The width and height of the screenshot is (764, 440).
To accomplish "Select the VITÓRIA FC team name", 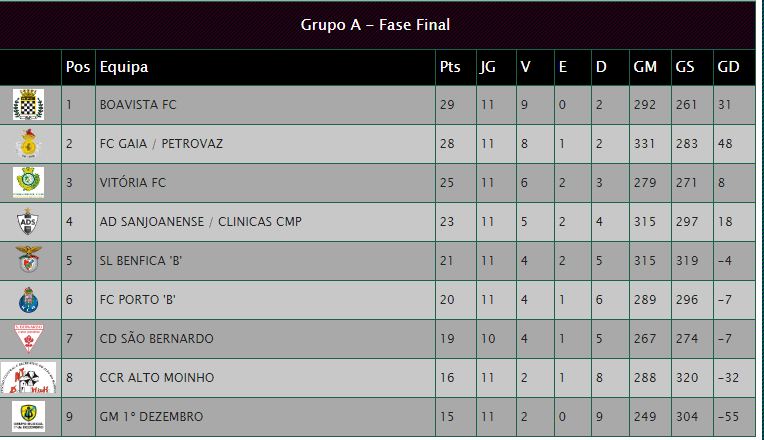I will pos(133,183).
